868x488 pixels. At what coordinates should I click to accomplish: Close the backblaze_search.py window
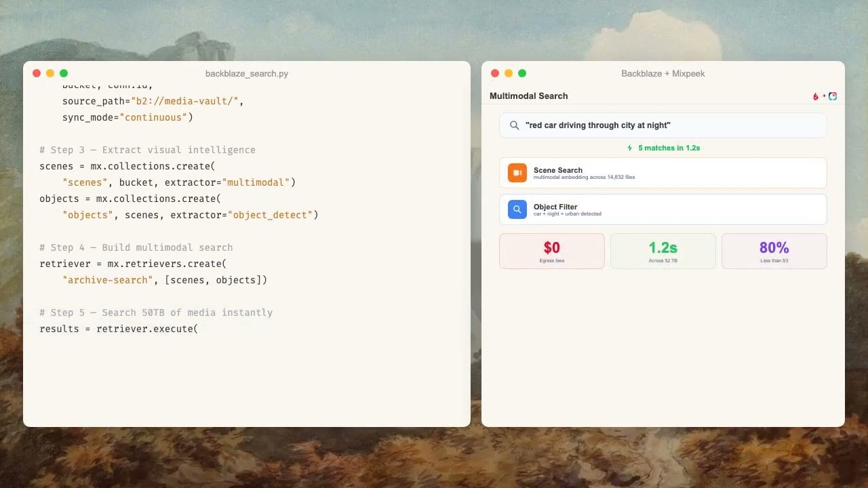[x=37, y=73]
